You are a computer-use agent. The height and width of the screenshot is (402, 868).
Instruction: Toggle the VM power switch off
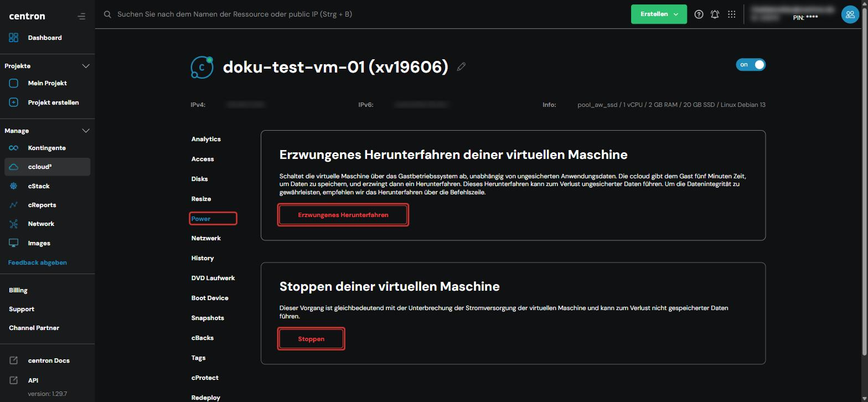(x=751, y=65)
